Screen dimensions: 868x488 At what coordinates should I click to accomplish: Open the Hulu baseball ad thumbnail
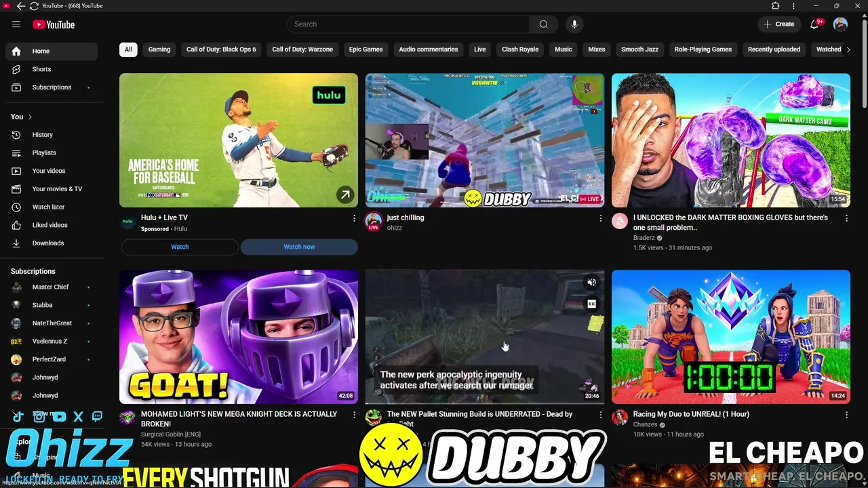coord(239,140)
